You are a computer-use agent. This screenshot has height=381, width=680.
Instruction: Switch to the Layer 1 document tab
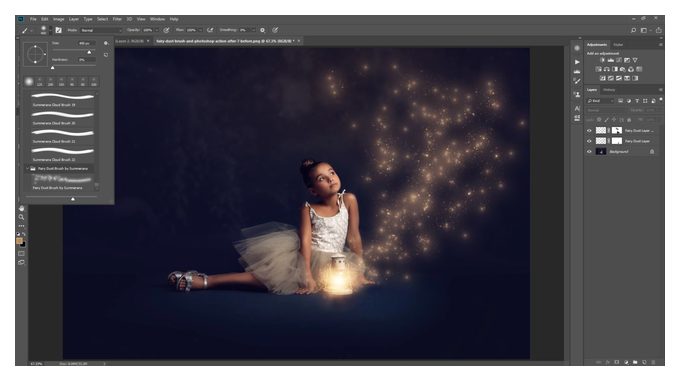132,41
